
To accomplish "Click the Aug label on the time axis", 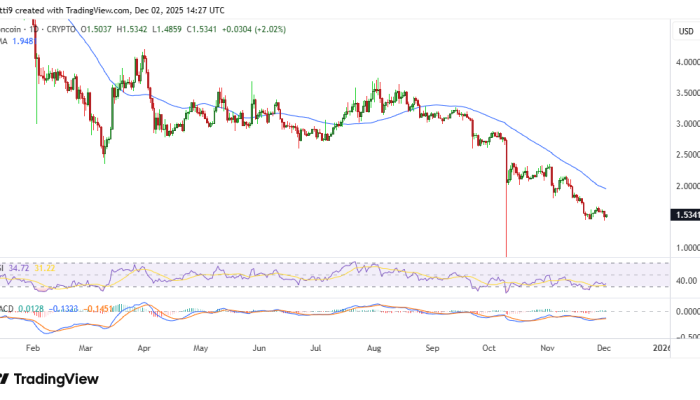I will point(375,350).
